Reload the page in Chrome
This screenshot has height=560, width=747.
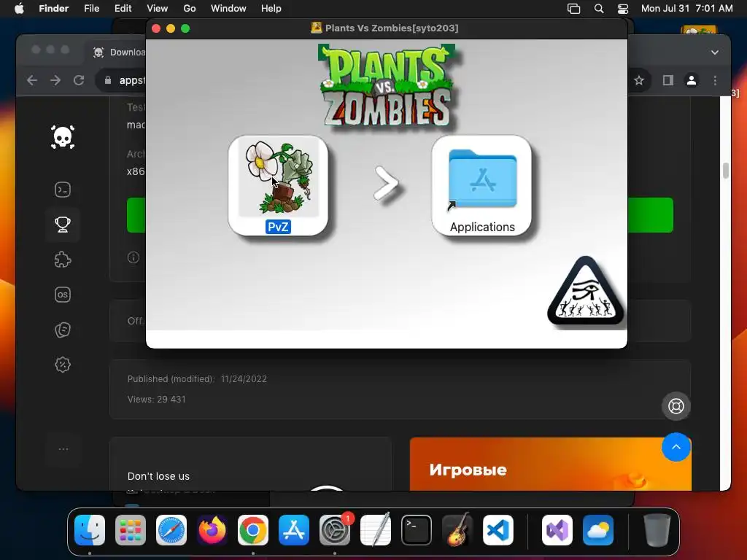pos(79,80)
